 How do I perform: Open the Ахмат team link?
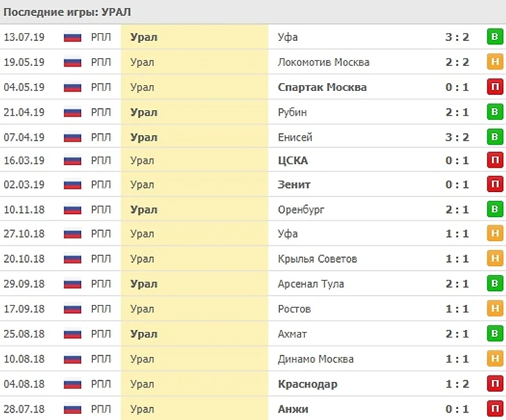click(x=292, y=334)
